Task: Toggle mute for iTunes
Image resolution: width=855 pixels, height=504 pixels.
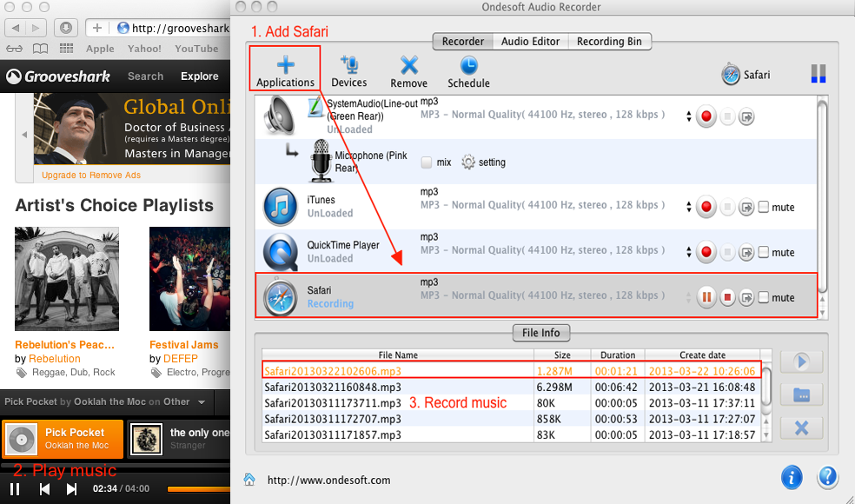Action: click(764, 208)
